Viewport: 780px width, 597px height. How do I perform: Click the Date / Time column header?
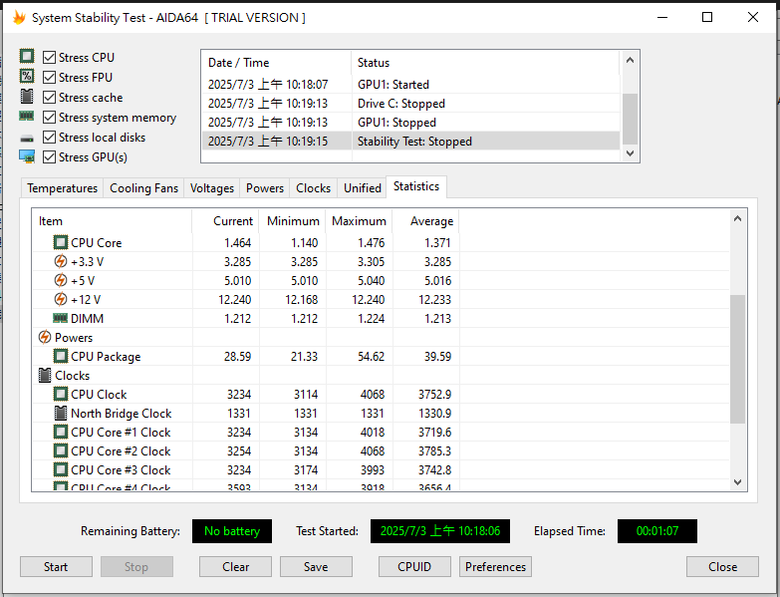click(277, 63)
